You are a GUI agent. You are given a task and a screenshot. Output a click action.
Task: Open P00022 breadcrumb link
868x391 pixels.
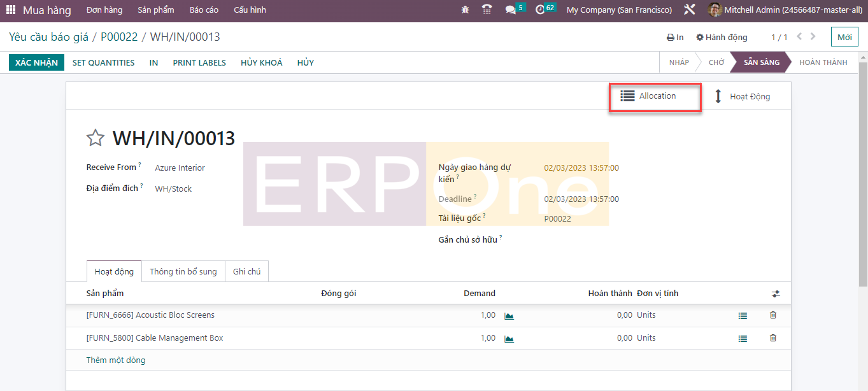[x=119, y=37]
